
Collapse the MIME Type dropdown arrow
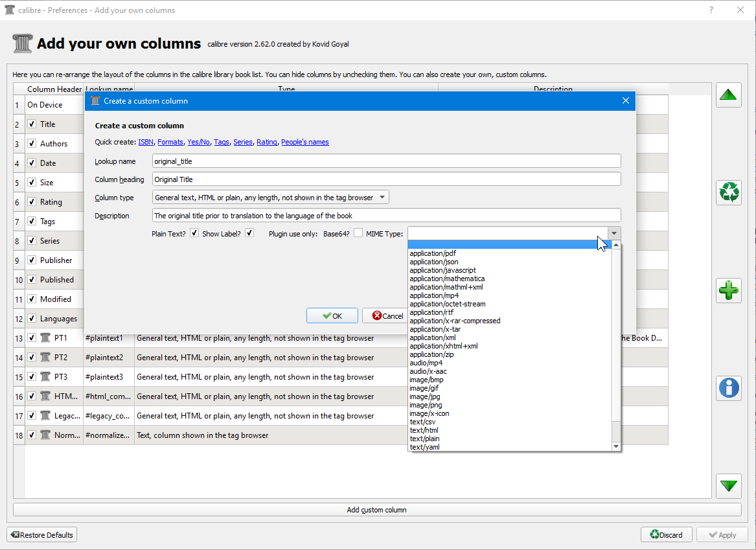614,233
